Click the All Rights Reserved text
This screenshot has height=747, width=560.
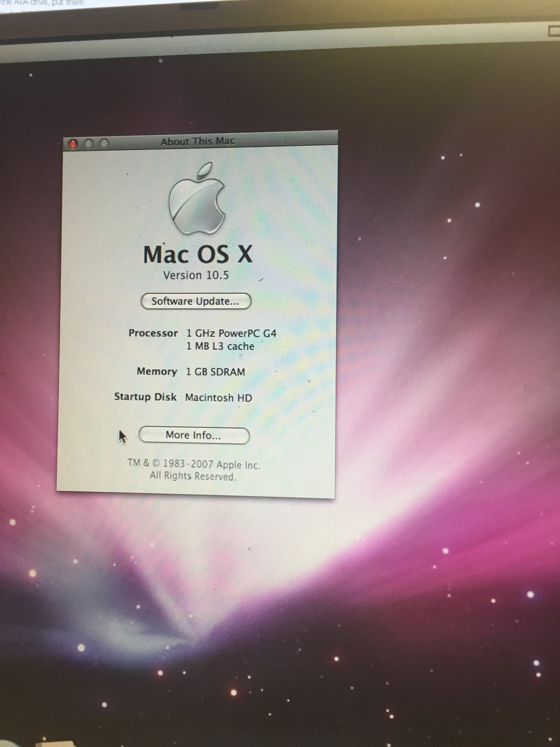click(193, 476)
